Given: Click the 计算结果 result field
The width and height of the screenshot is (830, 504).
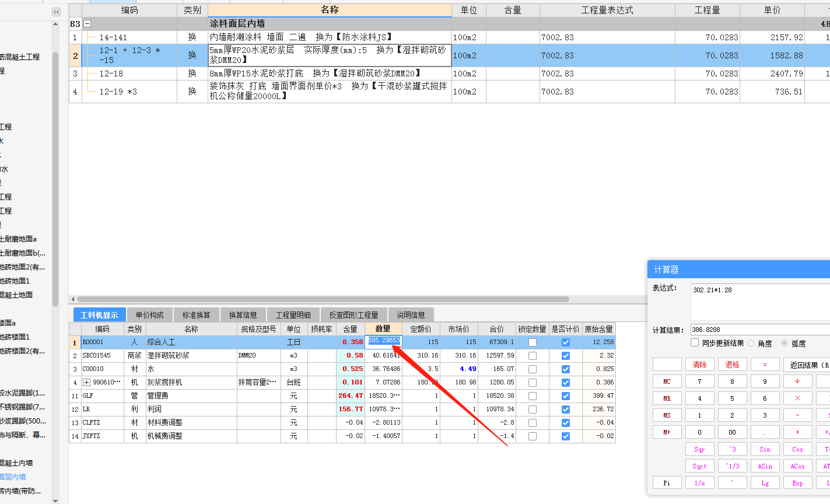Looking at the screenshot, I should pyautogui.click(x=760, y=330).
